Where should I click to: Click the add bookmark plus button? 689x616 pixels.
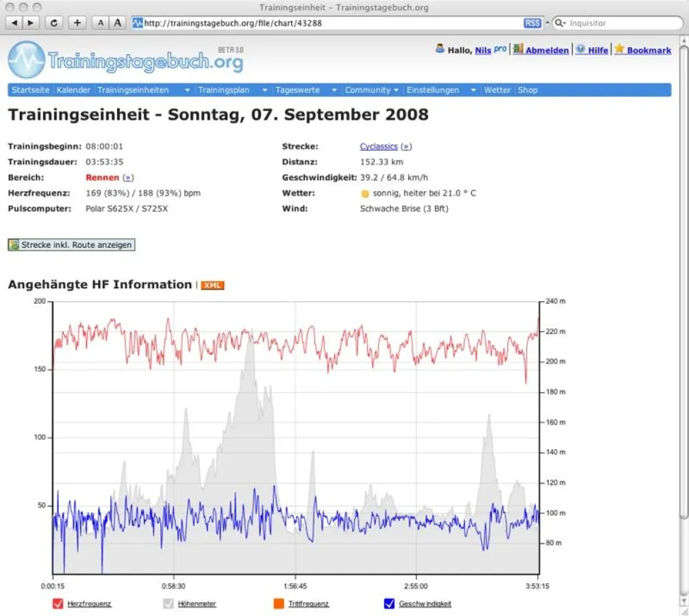77,23
